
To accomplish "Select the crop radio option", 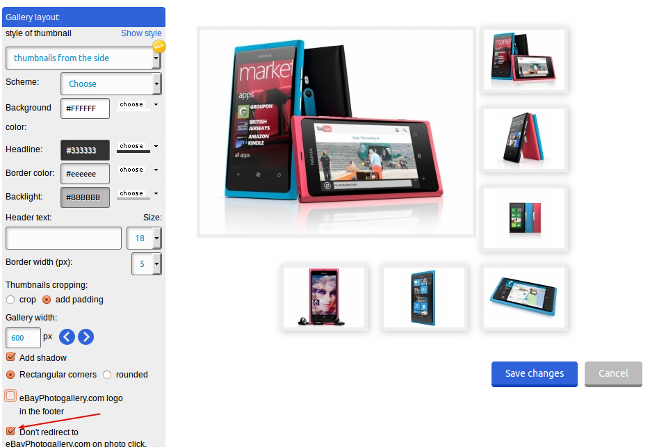I will click(11, 299).
